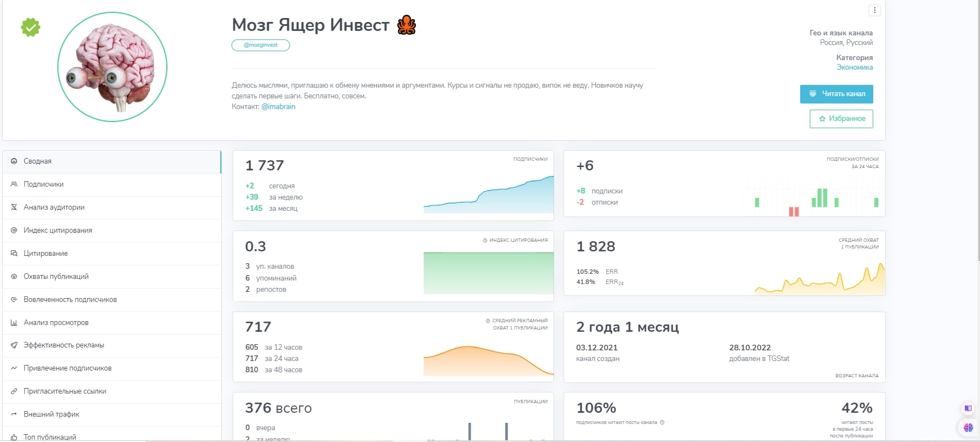
Task: Click the subscribers growth chart
Action: pyautogui.click(x=488, y=195)
